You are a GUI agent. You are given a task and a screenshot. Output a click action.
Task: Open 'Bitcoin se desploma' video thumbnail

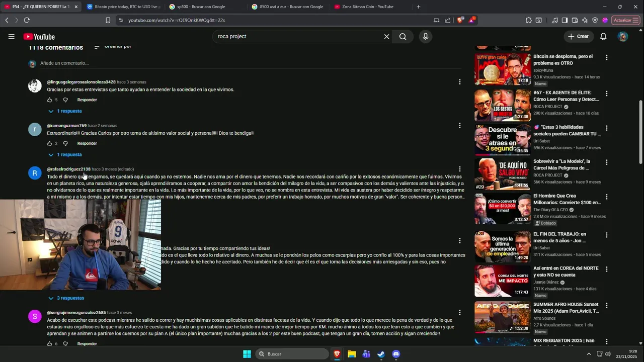tap(503, 69)
